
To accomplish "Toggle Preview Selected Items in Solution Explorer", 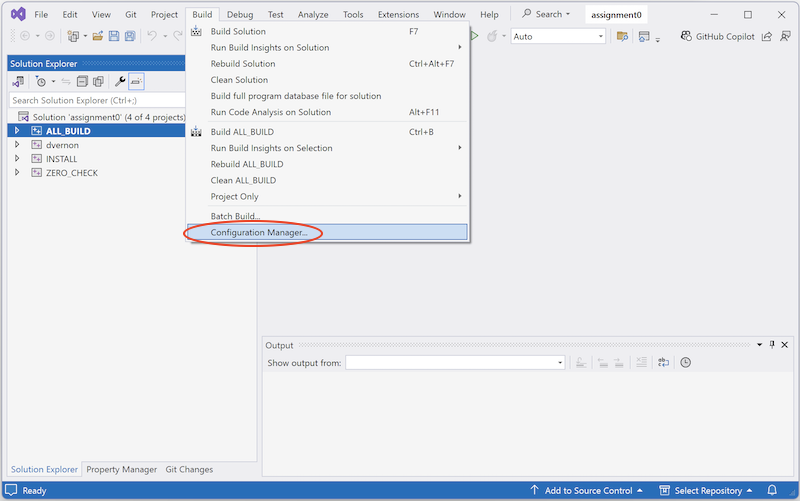I will click(x=137, y=82).
